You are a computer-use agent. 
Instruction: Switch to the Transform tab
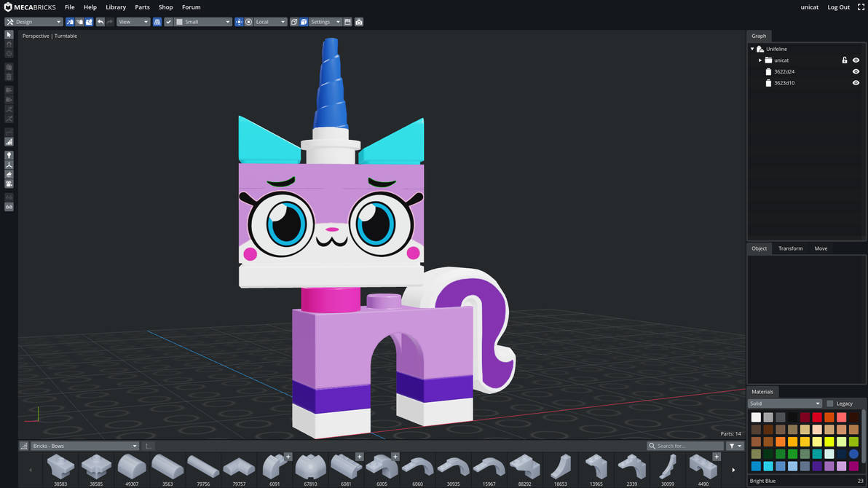791,248
